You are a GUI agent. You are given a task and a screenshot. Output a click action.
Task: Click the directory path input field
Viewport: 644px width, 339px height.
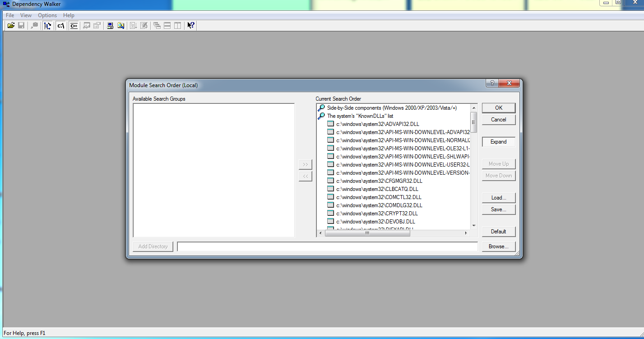click(327, 246)
